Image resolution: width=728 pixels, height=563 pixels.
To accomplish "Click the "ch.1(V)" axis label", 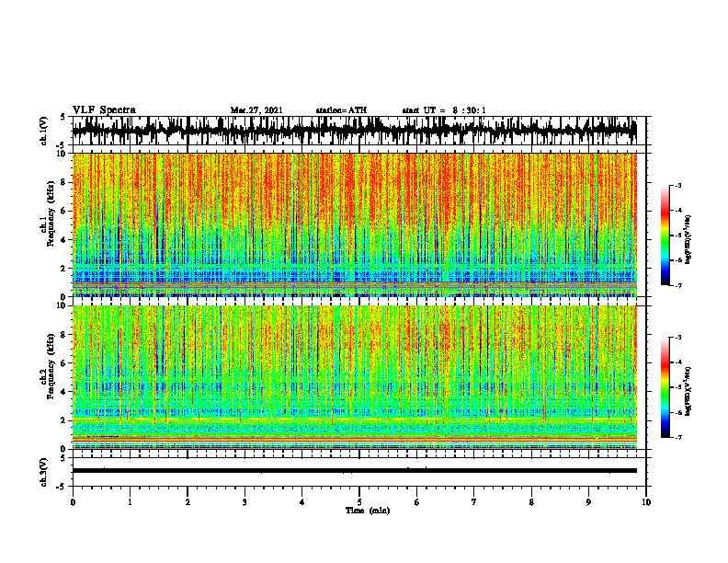I will coord(44,131).
